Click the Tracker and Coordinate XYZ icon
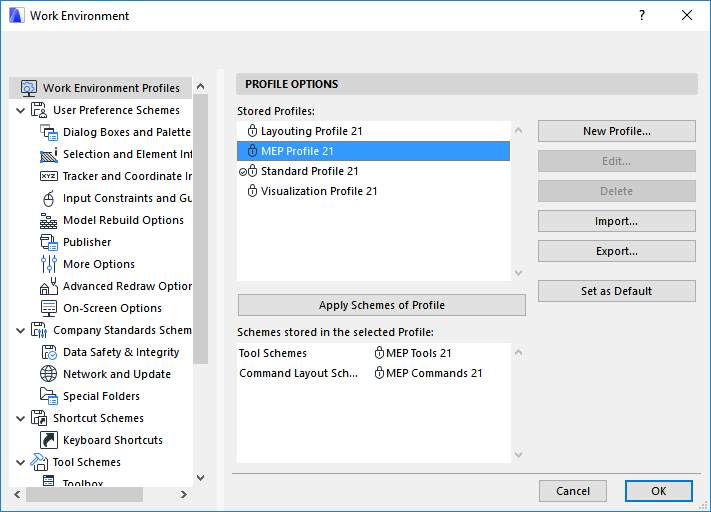 49,176
